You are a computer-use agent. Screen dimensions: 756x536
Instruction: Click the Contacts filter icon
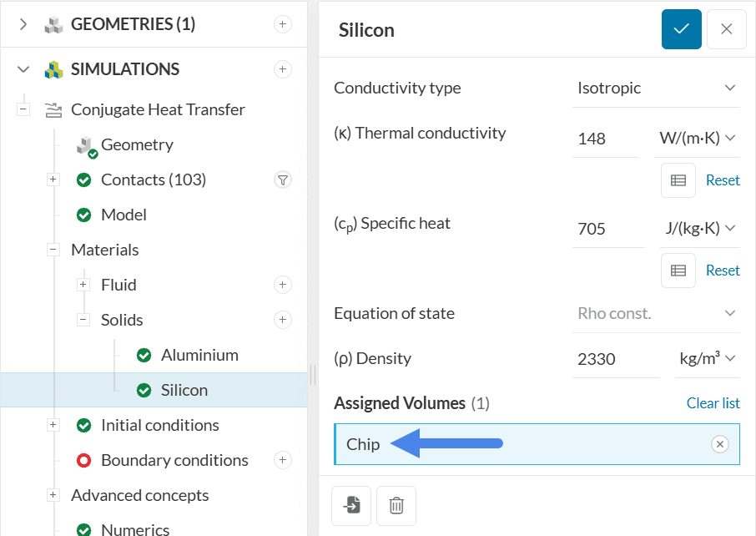pyautogui.click(x=283, y=180)
